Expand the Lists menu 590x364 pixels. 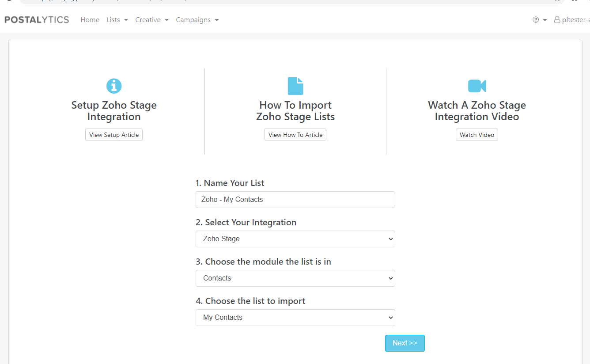click(x=117, y=20)
